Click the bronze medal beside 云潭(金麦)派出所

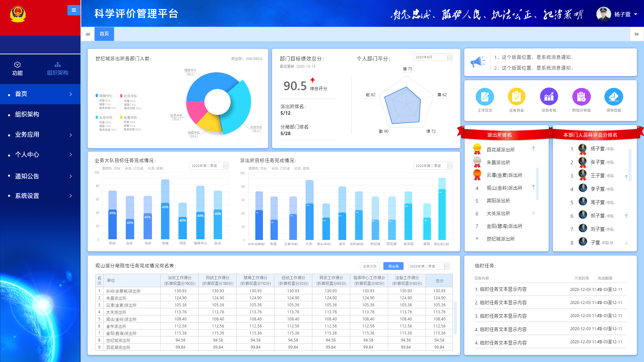(x=477, y=175)
